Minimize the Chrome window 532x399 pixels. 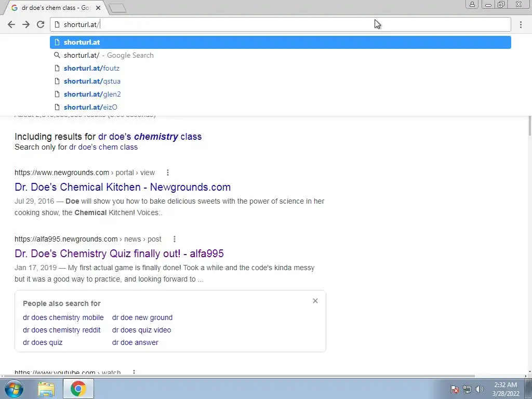pyautogui.click(x=488, y=4)
